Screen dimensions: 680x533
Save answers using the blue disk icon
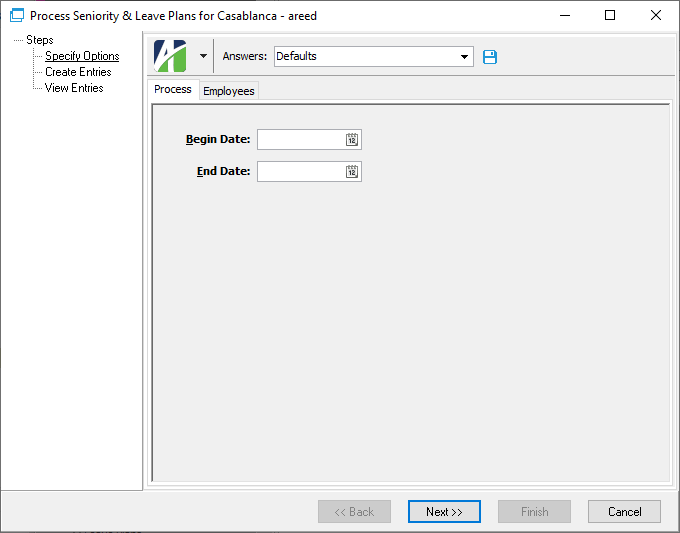point(490,57)
